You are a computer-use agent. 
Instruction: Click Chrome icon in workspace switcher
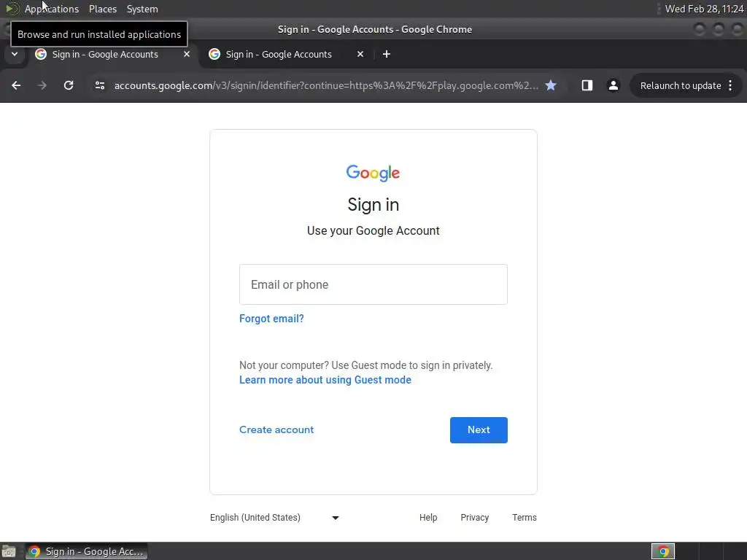point(663,551)
